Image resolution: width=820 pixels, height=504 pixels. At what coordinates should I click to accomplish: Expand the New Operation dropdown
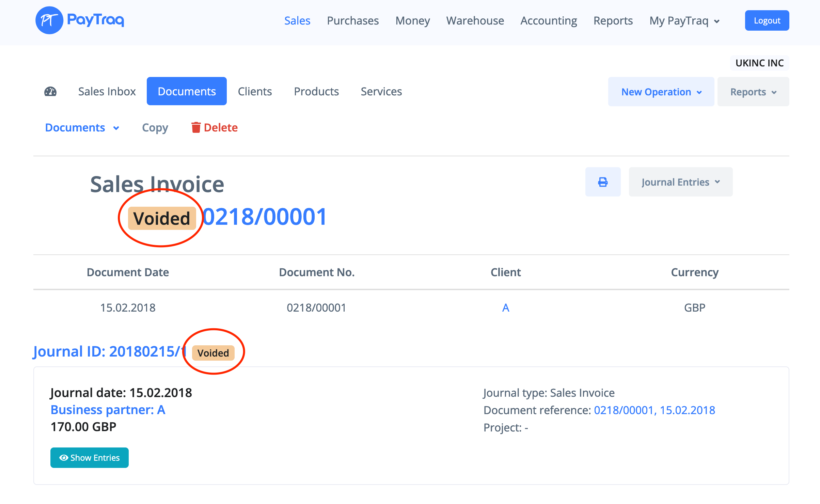click(661, 92)
